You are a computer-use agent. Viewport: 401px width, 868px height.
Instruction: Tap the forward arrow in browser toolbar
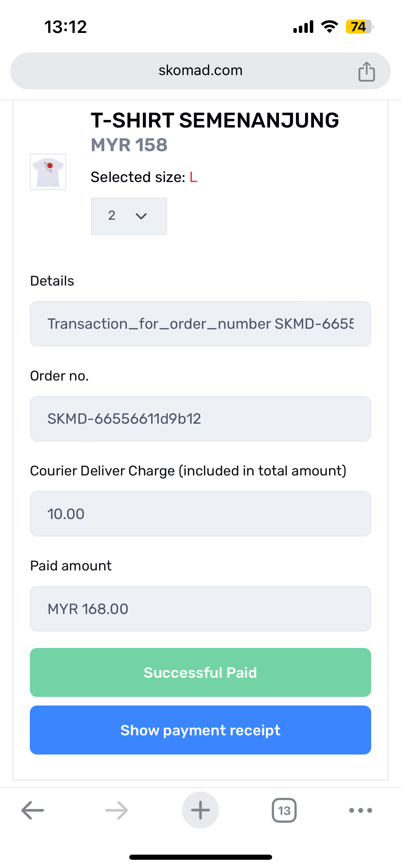coord(117,810)
